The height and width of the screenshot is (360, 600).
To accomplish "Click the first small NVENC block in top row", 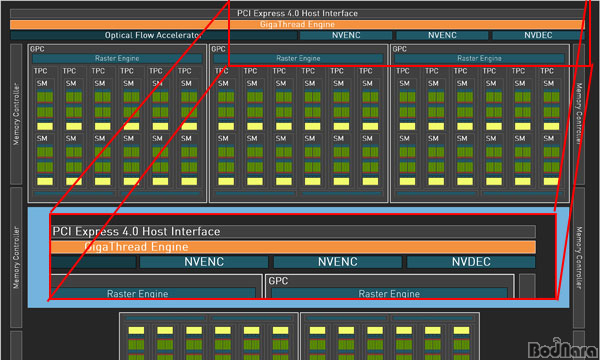I will coord(346,35).
